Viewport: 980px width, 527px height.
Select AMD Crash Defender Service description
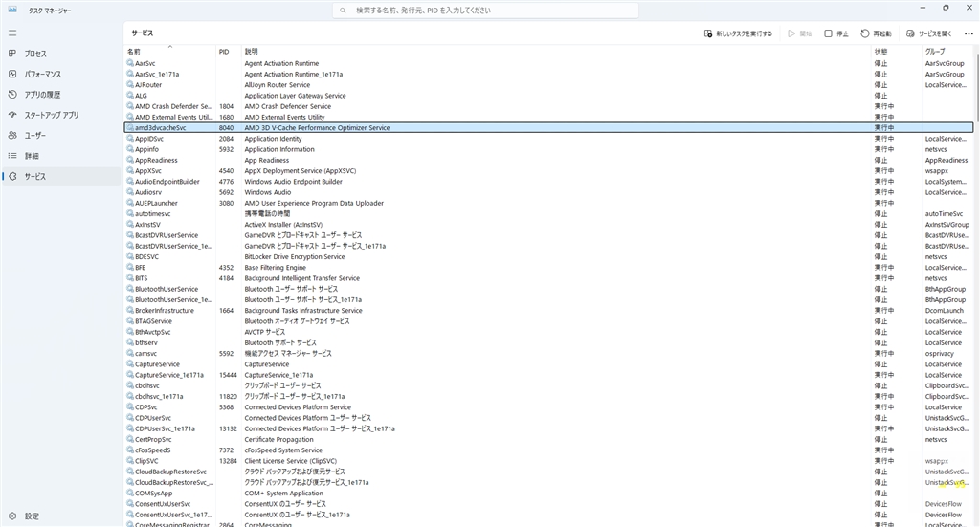(287, 106)
